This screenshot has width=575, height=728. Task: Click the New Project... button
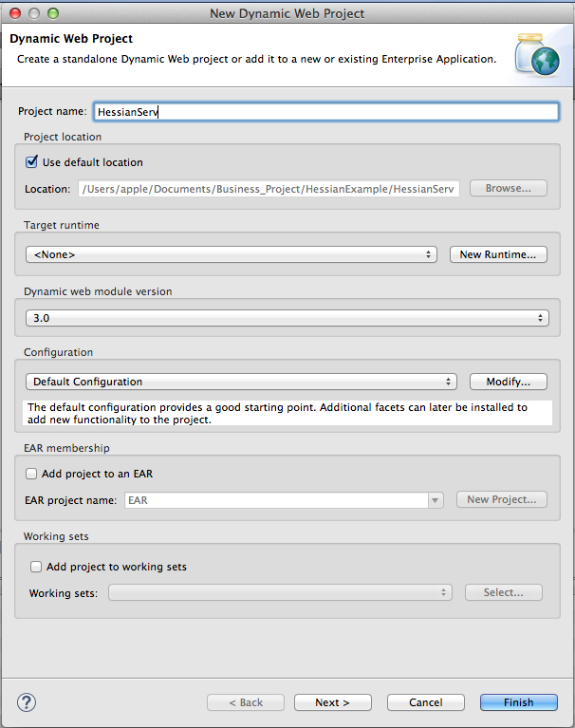(x=502, y=499)
